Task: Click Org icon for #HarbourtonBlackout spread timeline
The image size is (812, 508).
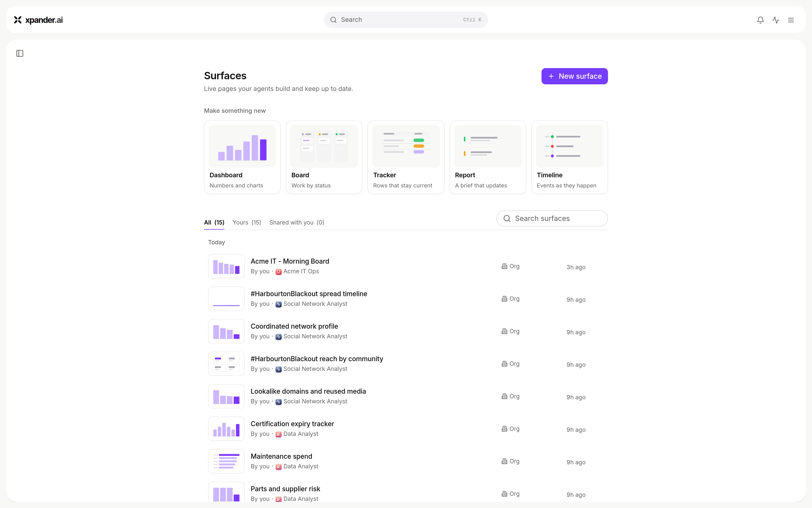Action: click(504, 299)
